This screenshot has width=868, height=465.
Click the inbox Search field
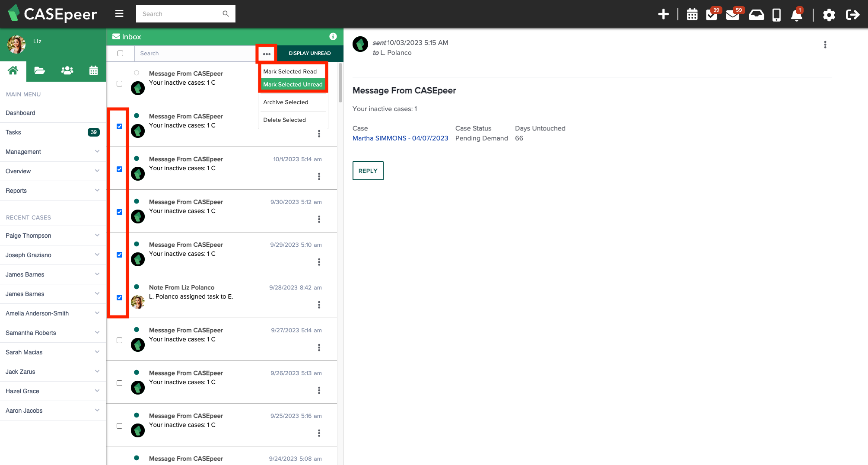click(x=195, y=54)
